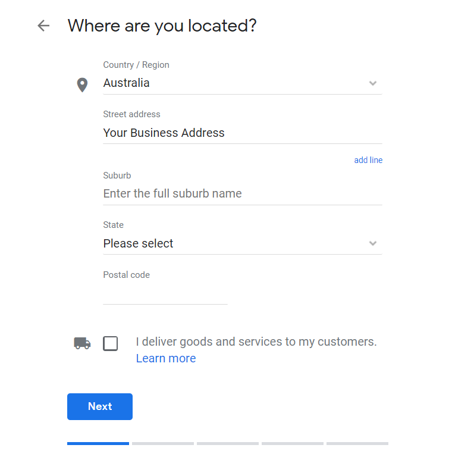Open the State 'Please select' dropdown
This screenshot has width=452, height=476.
pos(243,243)
